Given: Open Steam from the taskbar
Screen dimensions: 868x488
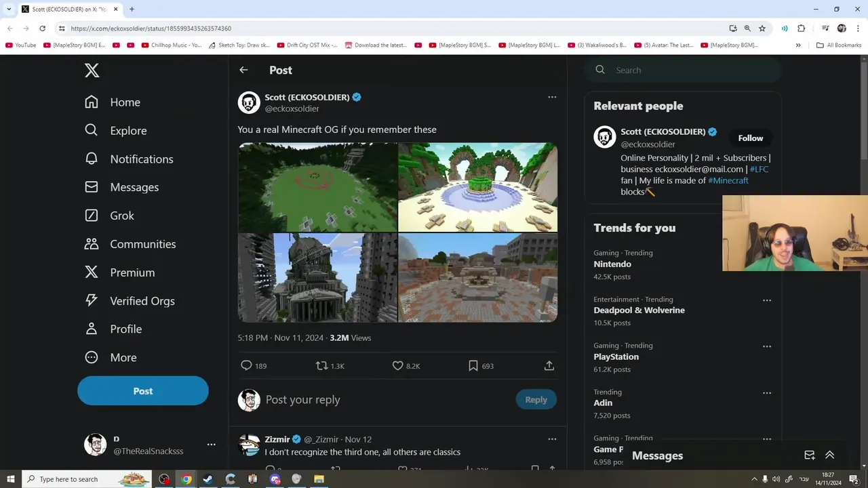Looking at the screenshot, I should click(x=208, y=479).
